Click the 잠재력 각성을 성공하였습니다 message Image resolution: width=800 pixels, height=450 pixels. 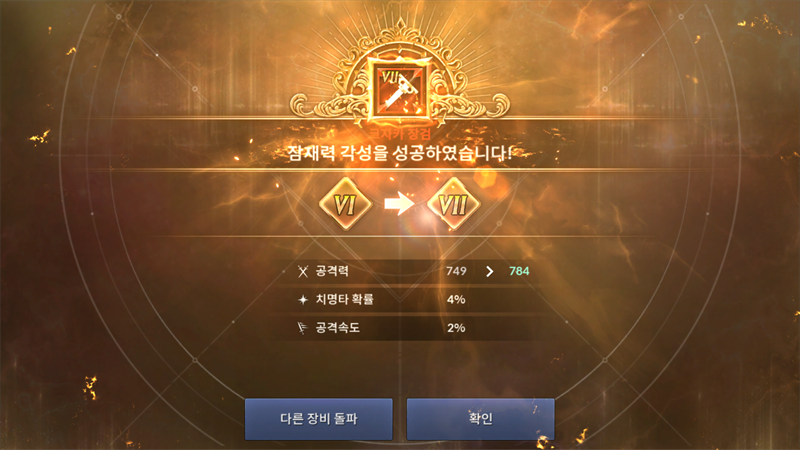click(x=399, y=153)
